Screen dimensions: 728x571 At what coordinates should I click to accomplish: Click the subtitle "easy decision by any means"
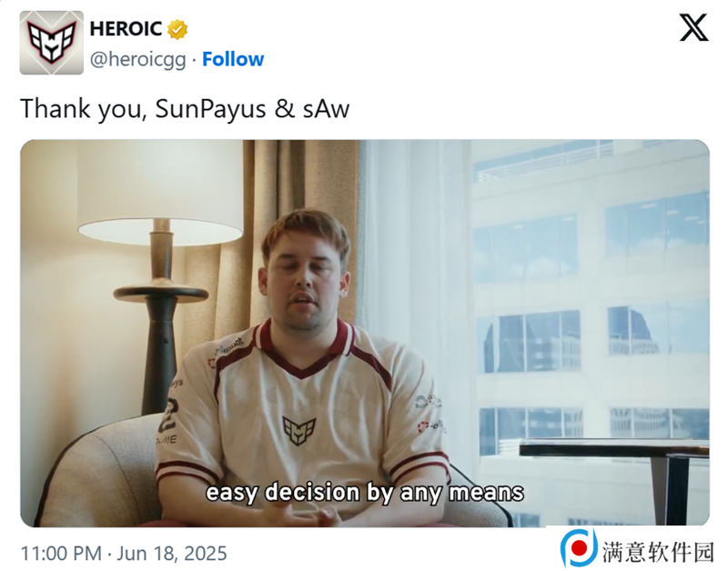pyautogui.click(x=365, y=493)
